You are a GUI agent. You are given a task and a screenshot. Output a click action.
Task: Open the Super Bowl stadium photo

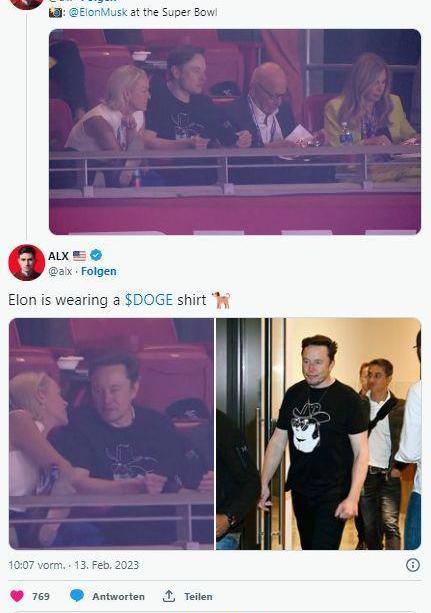235,132
